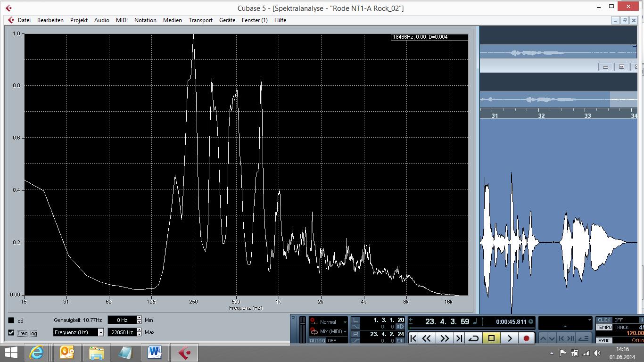This screenshot has width=644, height=362.
Task: Open the Projekt menu
Action: pos(79,20)
